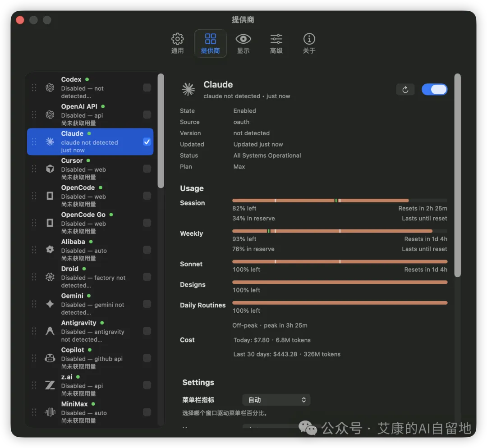Viewport: 487px width, 448px height.
Task: Uncheck the Claude provider checkbox
Action: click(x=147, y=142)
